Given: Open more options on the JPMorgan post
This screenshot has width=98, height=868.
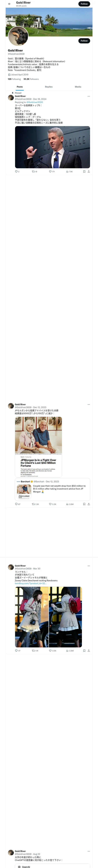Looking at the screenshot, I should click(89, 404).
